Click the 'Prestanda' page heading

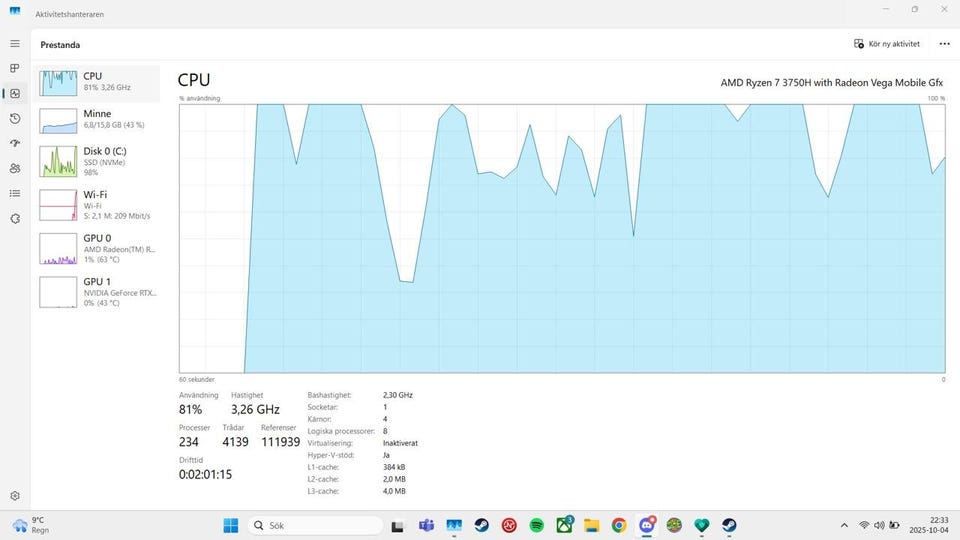point(60,45)
